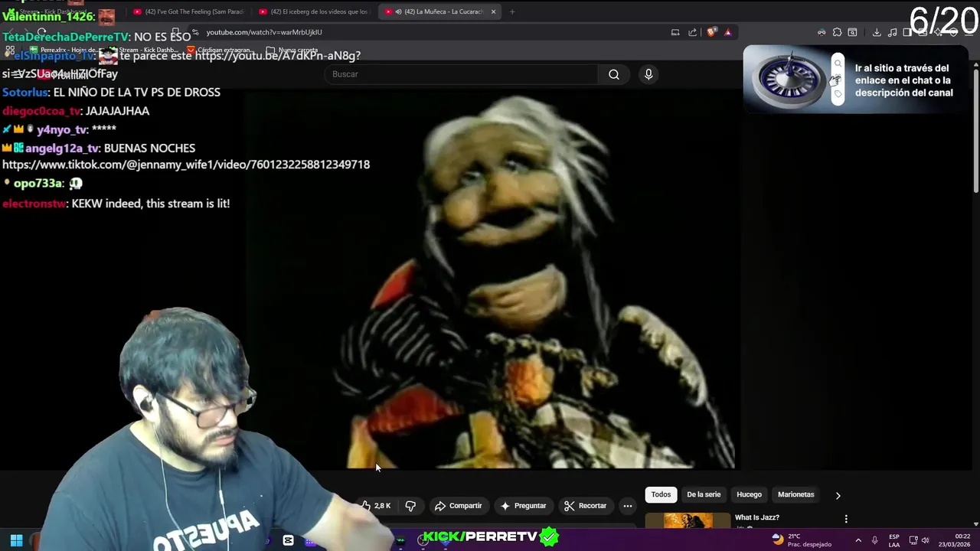Image resolution: width=980 pixels, height=551 pixels.
Task: Open the tab search icon in toolbar
Action: pos(852,32)
